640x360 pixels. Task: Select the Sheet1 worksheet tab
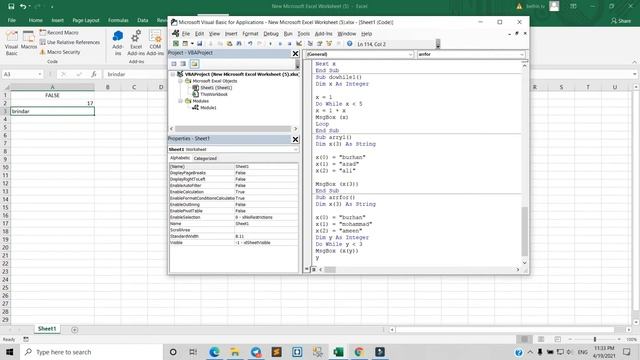[x=47, y=329]
